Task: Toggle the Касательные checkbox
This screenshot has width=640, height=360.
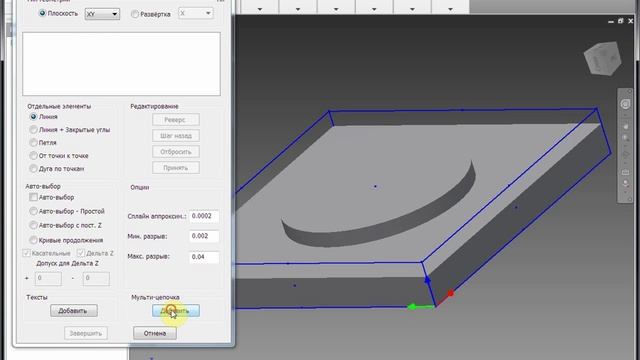Action: click(x=27, y=253)
